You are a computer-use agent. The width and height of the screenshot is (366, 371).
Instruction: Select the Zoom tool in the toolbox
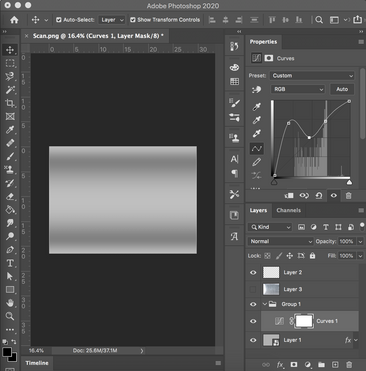tap(10, 316)
